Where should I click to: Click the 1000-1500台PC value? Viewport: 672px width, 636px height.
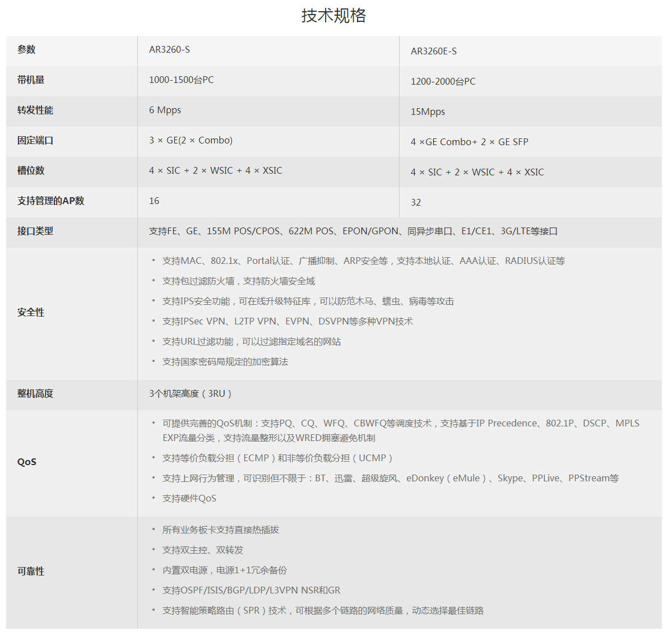click(x=181, y=80)
